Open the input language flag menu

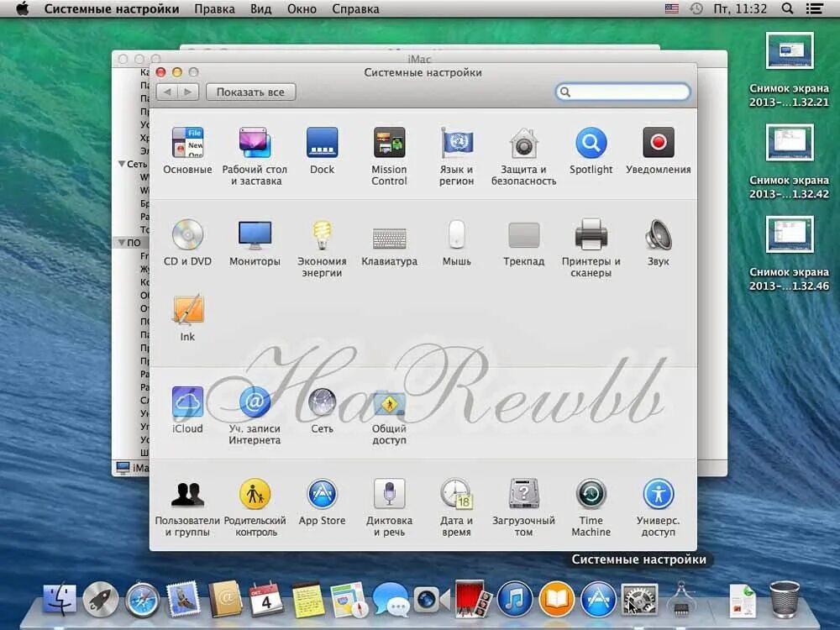[x=672, y=8]
